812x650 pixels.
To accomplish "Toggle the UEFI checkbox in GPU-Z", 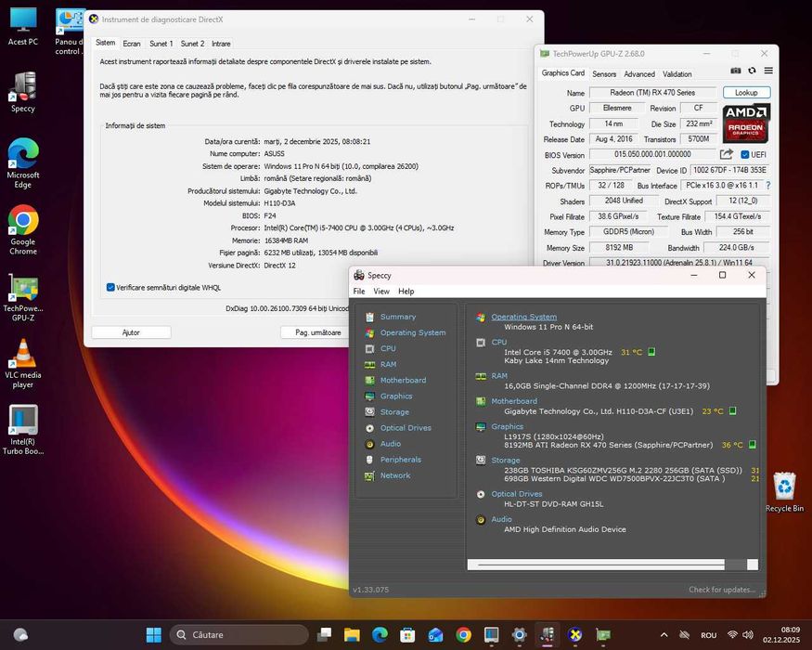I will pos(744,154).
